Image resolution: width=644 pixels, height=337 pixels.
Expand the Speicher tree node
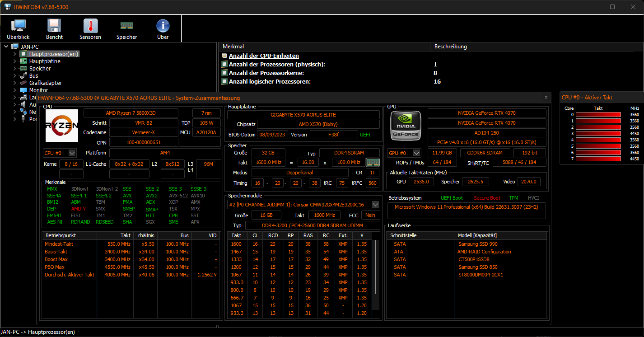coord(14,68)
